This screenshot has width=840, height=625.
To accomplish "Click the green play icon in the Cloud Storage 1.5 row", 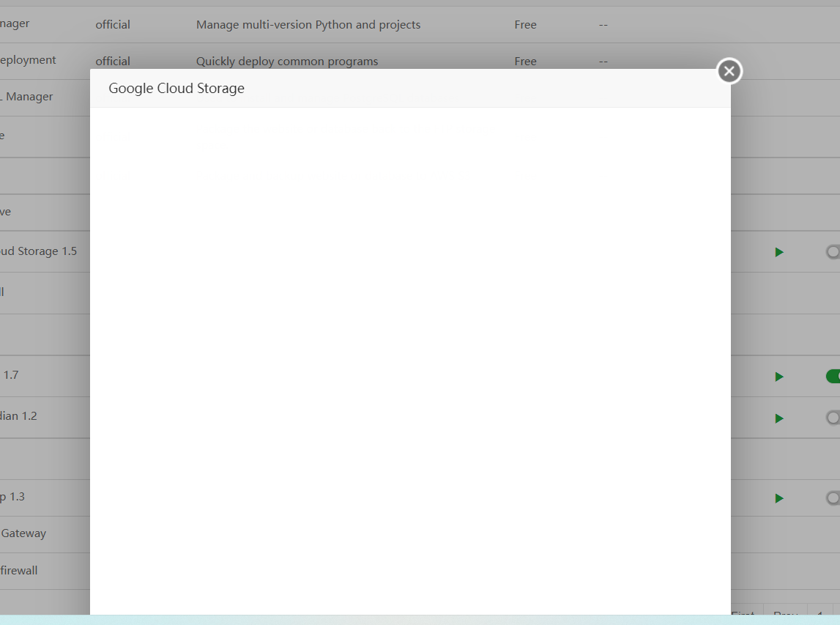I will (x=779, y=252).
